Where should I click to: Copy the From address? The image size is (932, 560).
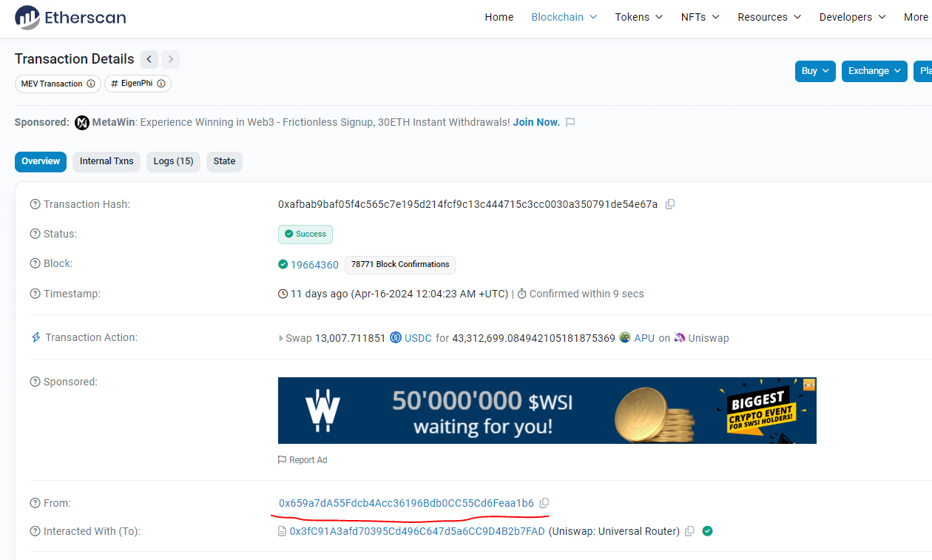click(x=544, y=503)
